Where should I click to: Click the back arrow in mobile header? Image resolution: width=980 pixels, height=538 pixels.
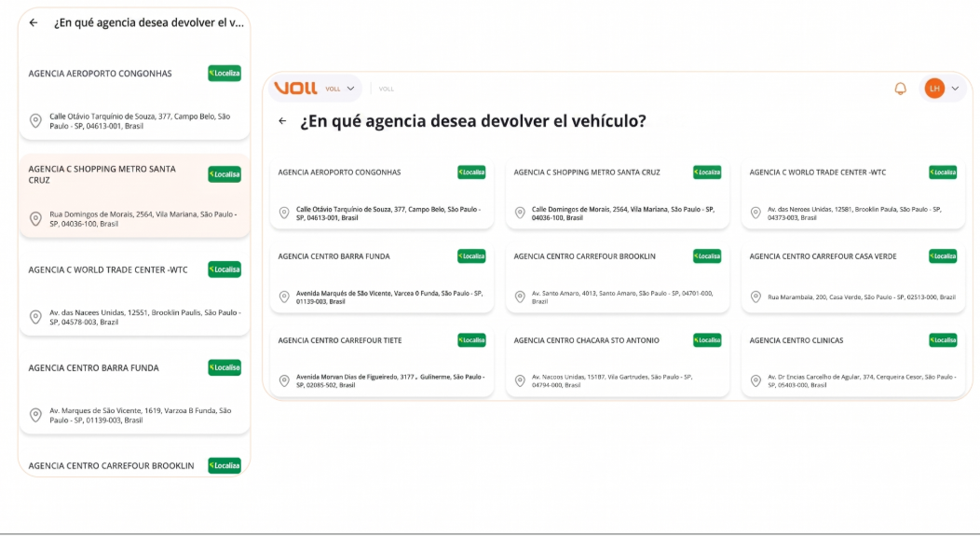(34, 22)
